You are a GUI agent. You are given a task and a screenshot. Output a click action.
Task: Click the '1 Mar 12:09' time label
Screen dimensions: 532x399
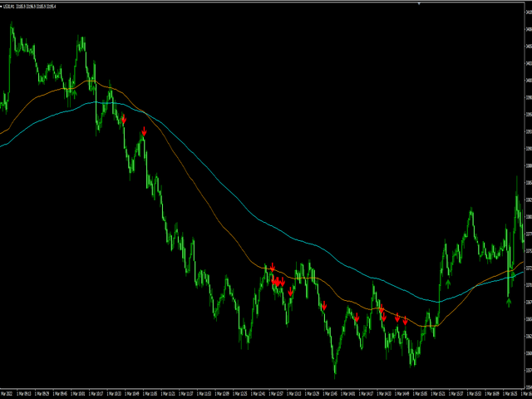pyautogui.click(x=222, y=394)
